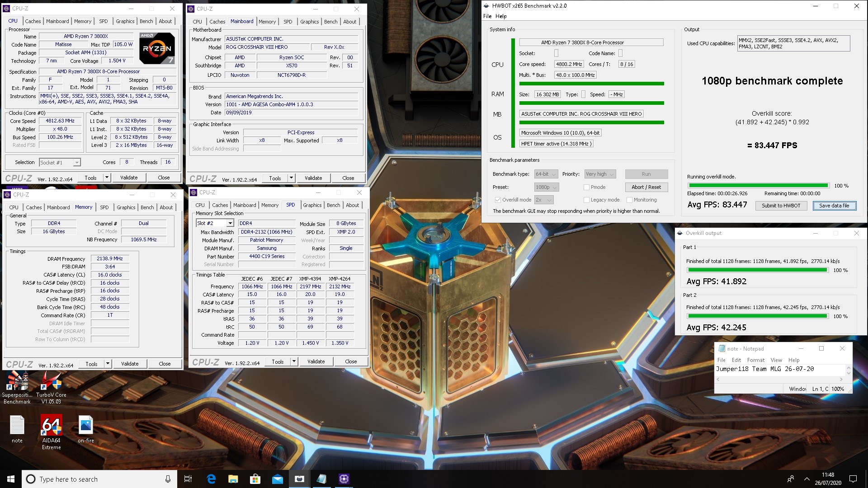Launch TurboV Core desktop shortcut

point(51,387)
